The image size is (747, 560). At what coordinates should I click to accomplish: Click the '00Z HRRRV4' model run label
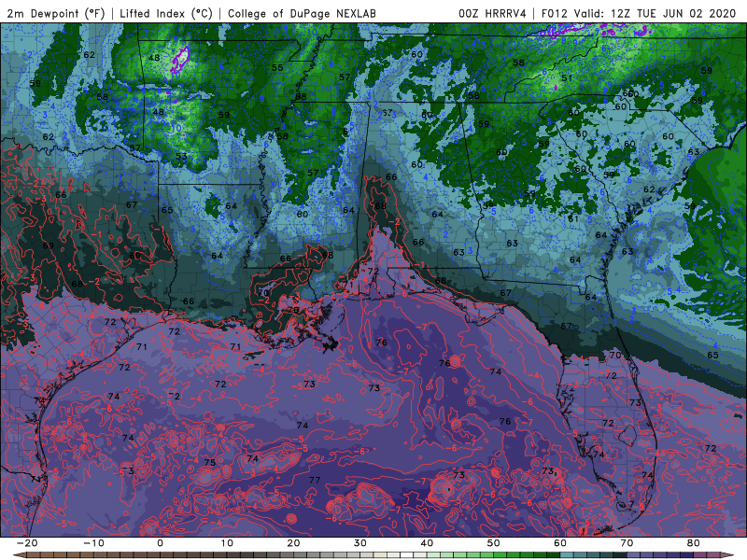point(492,13)
